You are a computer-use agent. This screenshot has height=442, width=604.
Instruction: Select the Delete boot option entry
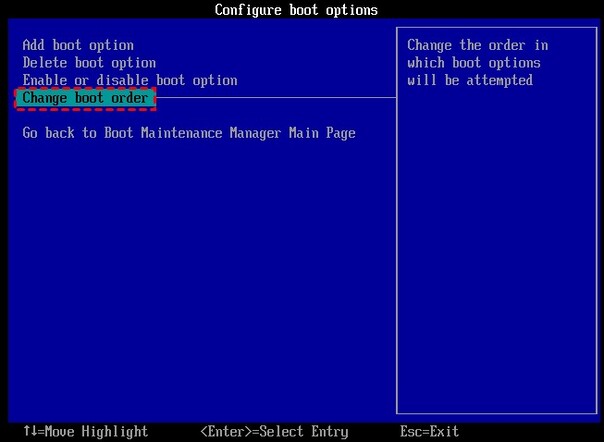[x=89, y=62]
